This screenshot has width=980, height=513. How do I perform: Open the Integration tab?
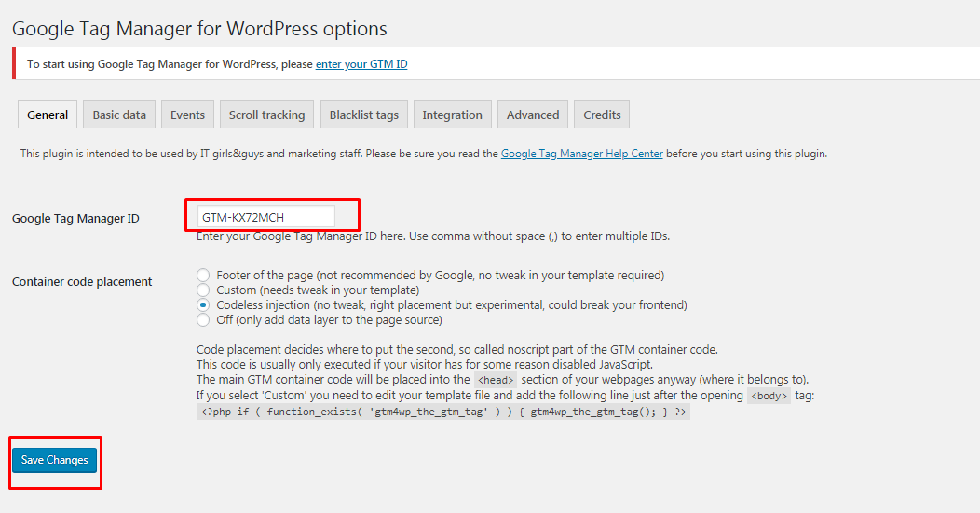[453, 115]
